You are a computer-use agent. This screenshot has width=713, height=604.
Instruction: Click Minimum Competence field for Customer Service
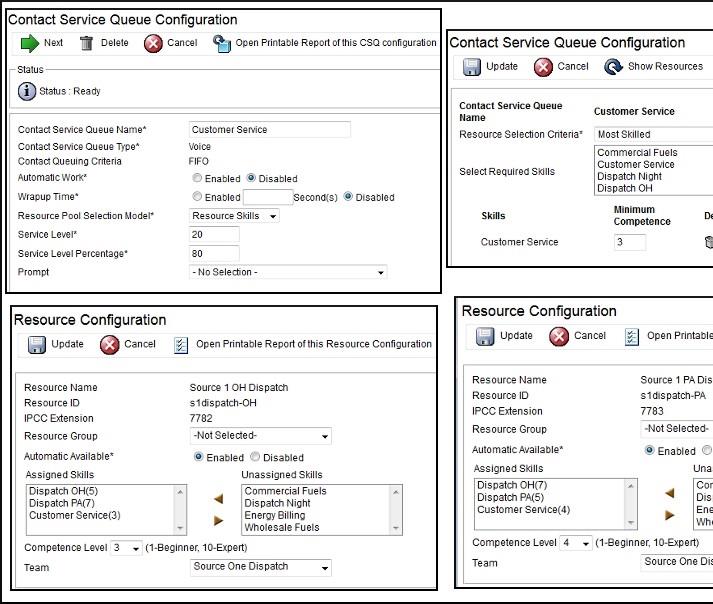click(x=630, y=242)
